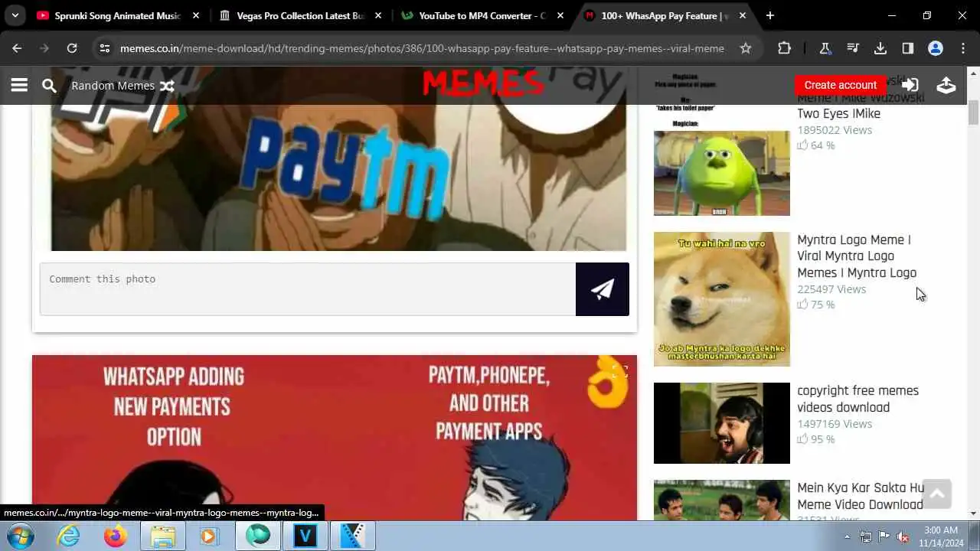Focus the Comment this photo field
Image resolution: width=980 pixels, height=551 pixels.
point(308,289)
